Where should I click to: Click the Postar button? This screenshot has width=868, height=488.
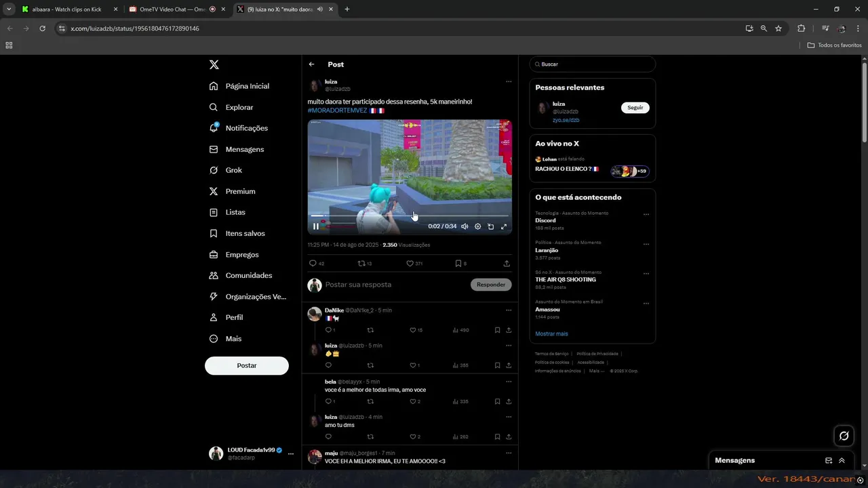[247, 365]
